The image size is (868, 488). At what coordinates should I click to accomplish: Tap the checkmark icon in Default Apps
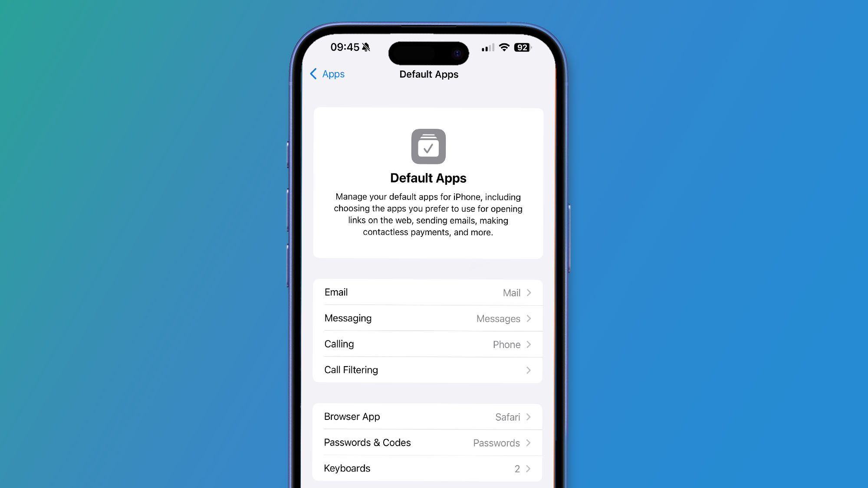[428, 146]
